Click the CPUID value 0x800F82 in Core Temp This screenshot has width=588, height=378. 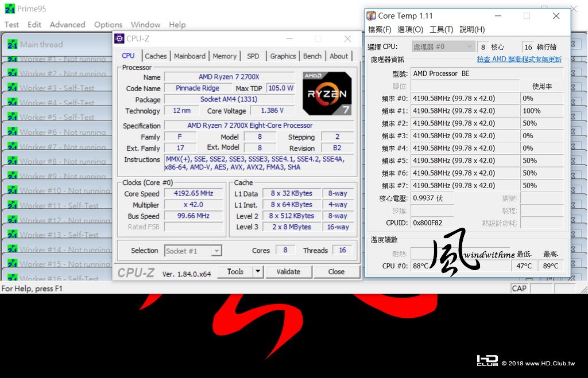click(432, 223)
